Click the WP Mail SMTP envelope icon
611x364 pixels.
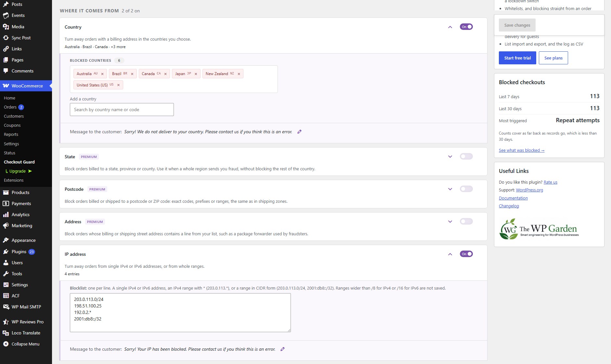[x=6, y=307]
